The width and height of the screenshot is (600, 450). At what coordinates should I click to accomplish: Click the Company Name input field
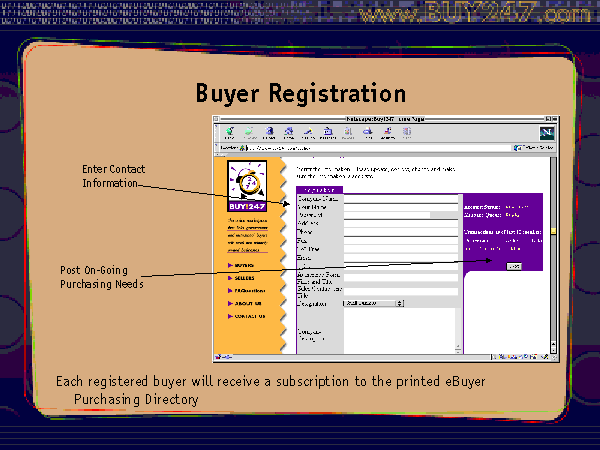[x=401, y=199]
